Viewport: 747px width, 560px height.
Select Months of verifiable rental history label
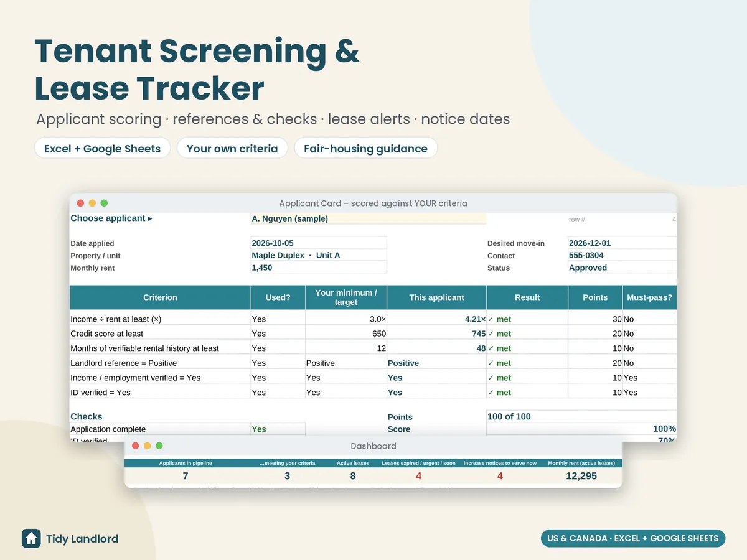(x=144, y=348)
